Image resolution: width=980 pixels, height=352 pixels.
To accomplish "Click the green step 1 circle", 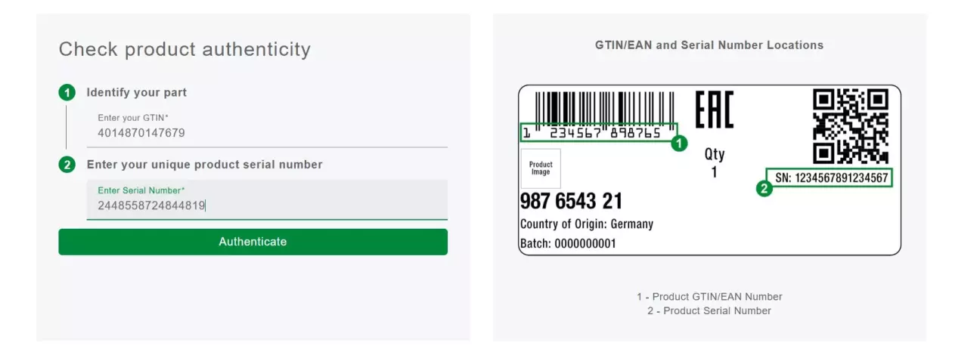I will 67,93.
